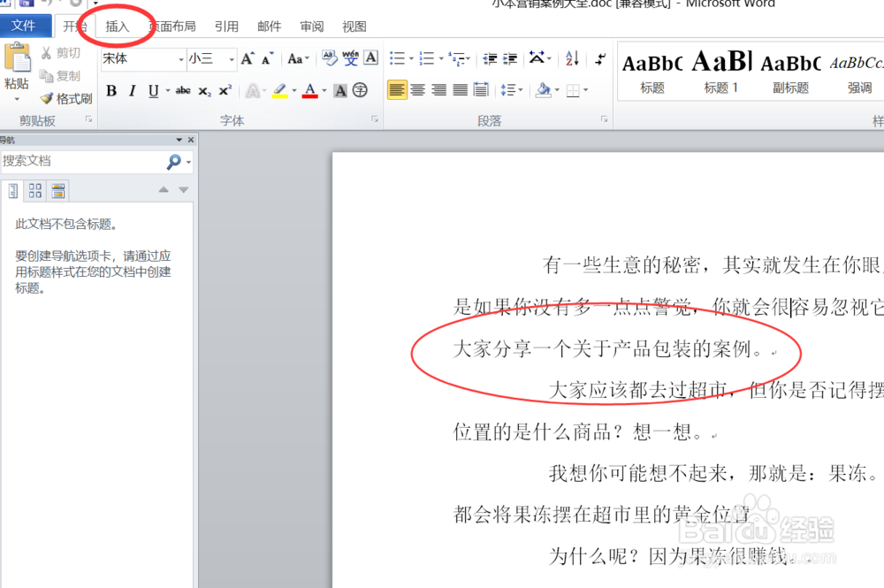The image size is (884, 588).
Task: Show search results browse tab
Action: coord(57,191)
